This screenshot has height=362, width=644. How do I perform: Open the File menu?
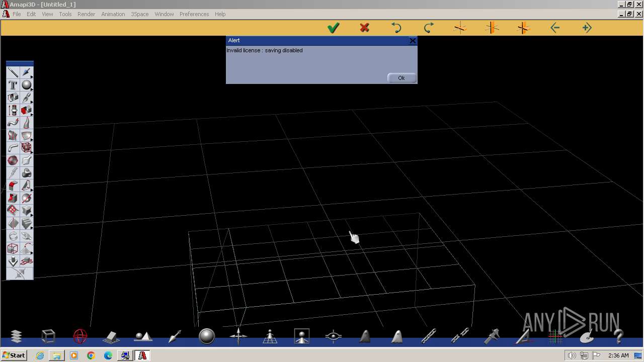17,14
